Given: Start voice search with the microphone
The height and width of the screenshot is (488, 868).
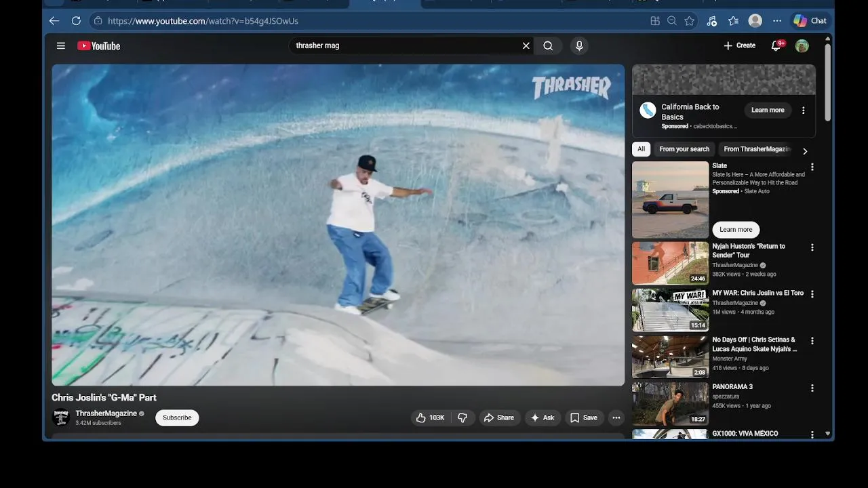Looking at the screenshot, I should pos(578,45).
